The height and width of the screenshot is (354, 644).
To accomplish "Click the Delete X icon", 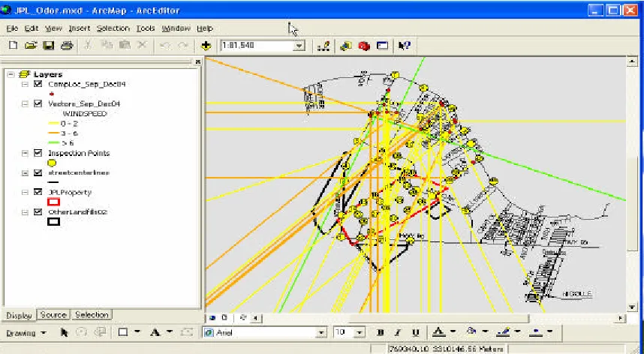I will [142, 46].
